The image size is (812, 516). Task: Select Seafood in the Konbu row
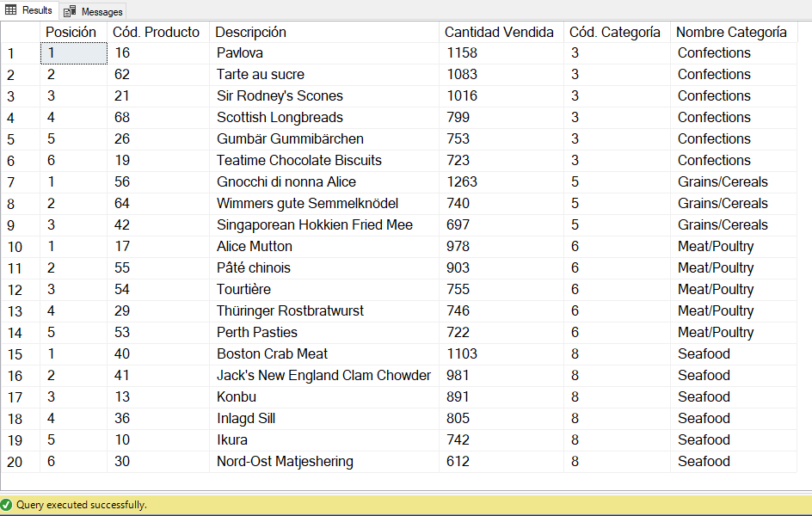pyautogui.click(x=733, y=397)
